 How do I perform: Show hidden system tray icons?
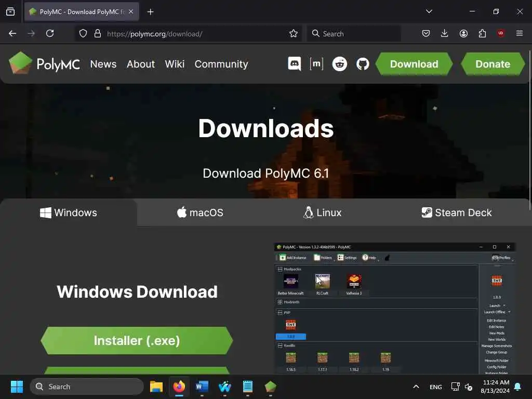tap(416, 387)
